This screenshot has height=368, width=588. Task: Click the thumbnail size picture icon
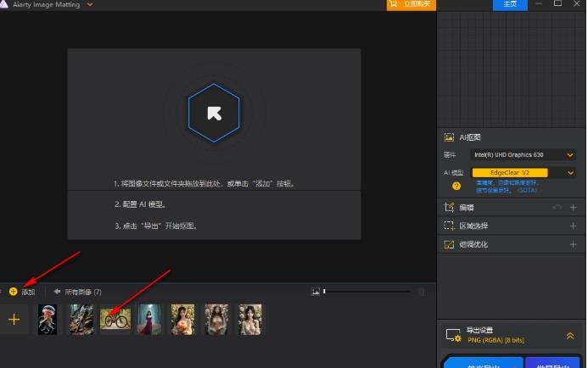pyautogui.click(x=316, y=292)
